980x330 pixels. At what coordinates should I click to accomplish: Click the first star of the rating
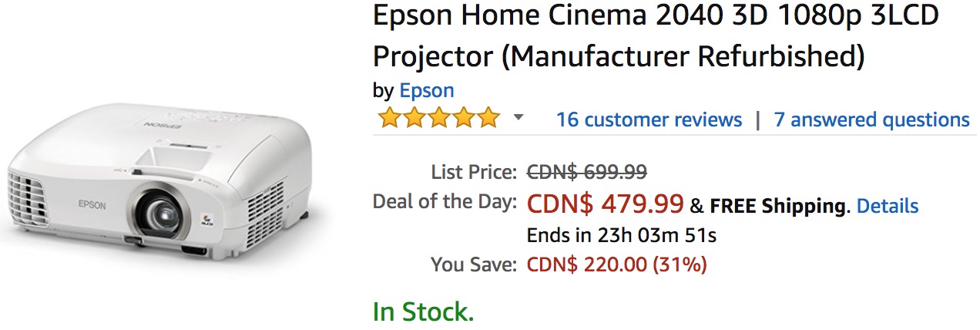(388, 119)
